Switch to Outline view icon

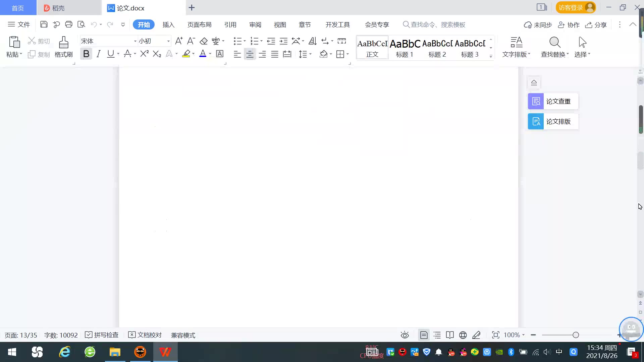437,335
